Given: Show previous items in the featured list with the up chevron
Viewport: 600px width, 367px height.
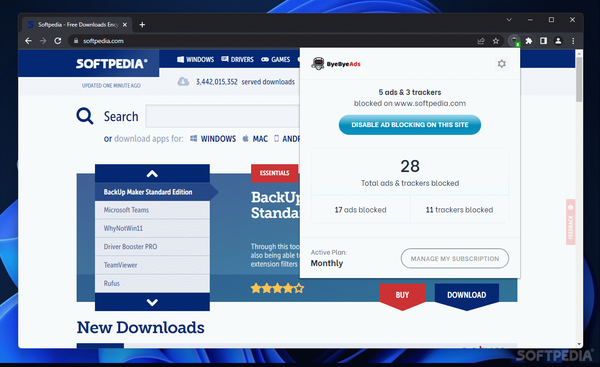Looking at the screenshot, I should 152,174.
